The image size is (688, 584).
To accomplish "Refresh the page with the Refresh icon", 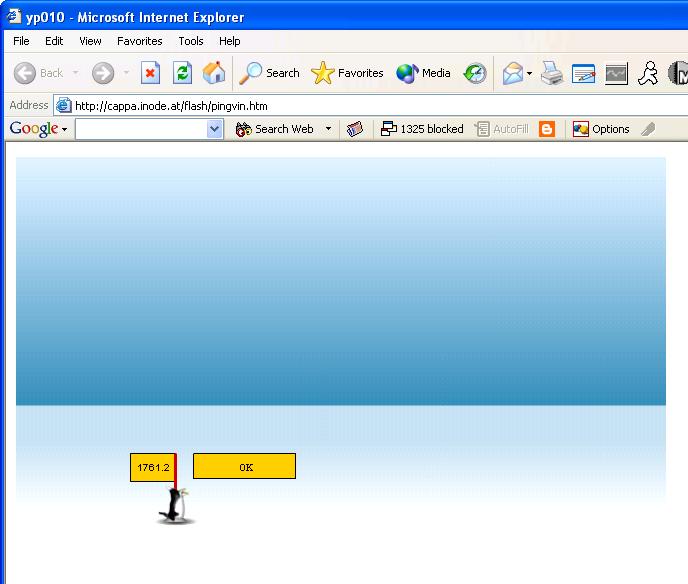I will (182, 73).
